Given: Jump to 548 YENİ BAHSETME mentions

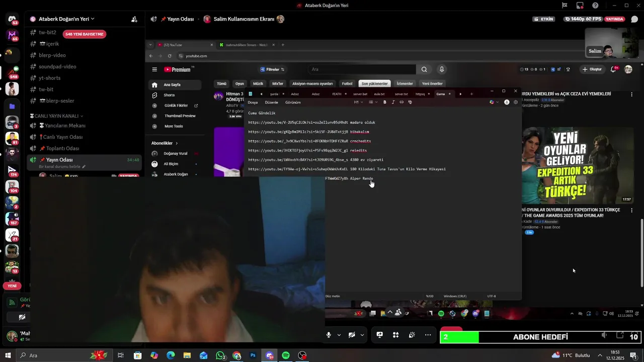Looking at the screenshot, I should tap(85, 34).
